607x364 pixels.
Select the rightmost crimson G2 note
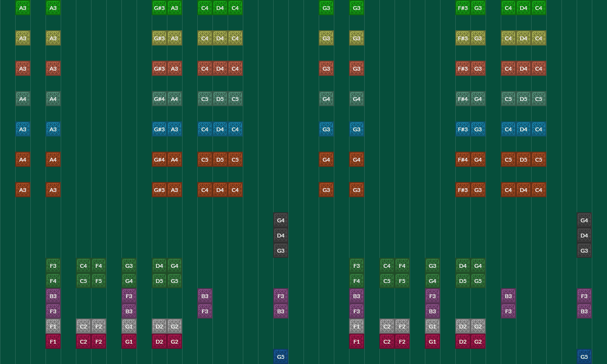[478, 341]
